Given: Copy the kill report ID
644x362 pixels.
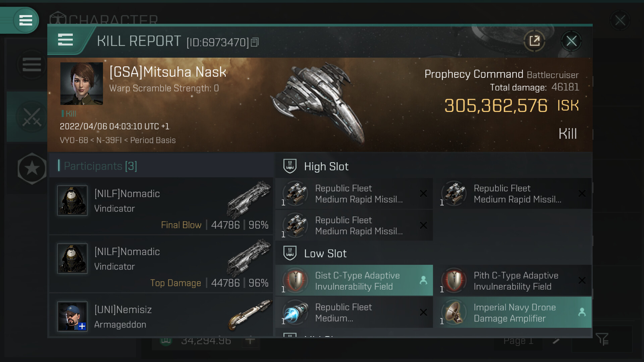Looking at the screenshot, I should (255, 42).
